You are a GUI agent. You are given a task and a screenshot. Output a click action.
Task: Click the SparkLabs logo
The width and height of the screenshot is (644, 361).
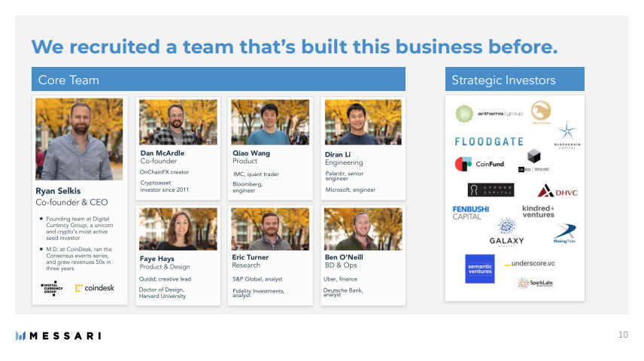tap(535, 283)
